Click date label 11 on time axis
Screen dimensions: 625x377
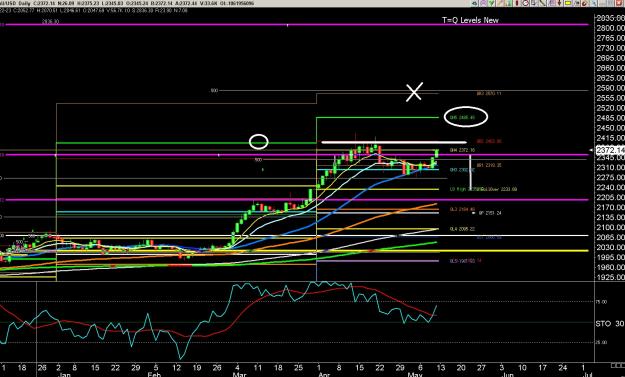(x=257, y=367)
